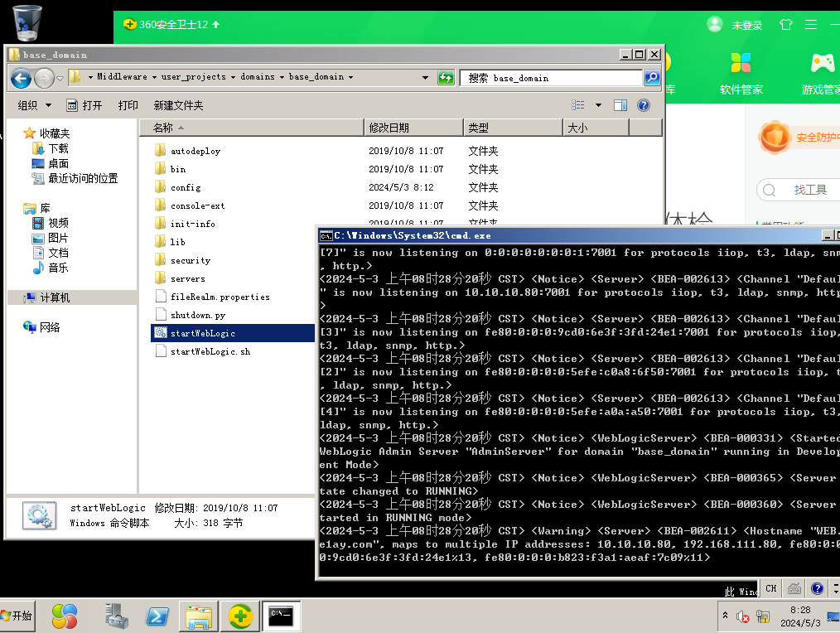Sort by 类型 column header

click(513, 128)
